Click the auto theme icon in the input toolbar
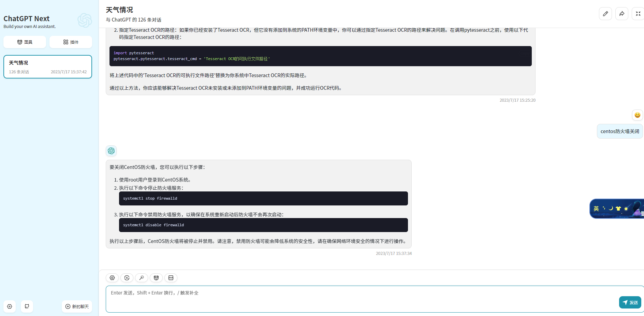 pyautogui.click(x=127, y=278)
